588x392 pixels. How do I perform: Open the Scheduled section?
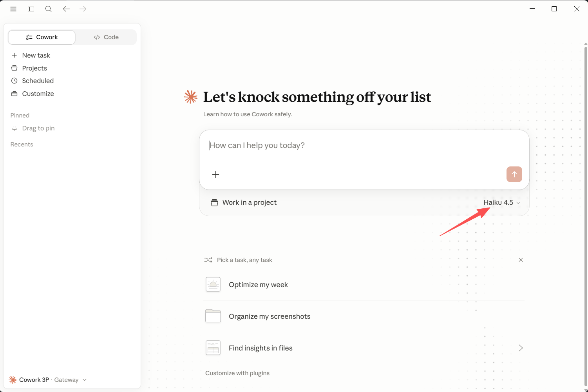33,81
